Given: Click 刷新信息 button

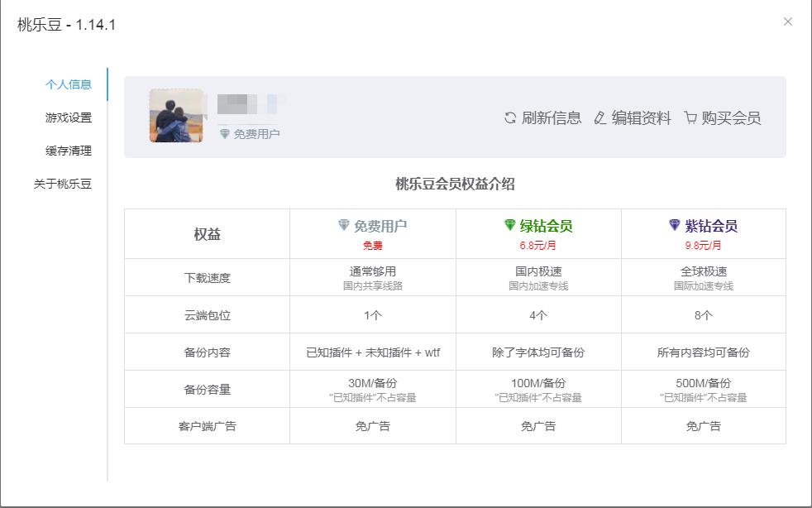Looking at the screenshot, I should pyautogui.click(x=542, y=118).
